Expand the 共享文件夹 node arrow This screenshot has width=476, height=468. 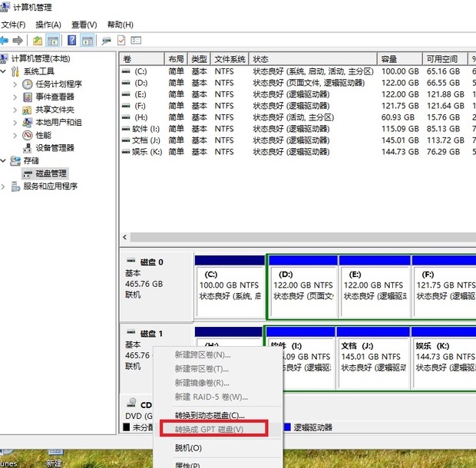tap(15, 110)
